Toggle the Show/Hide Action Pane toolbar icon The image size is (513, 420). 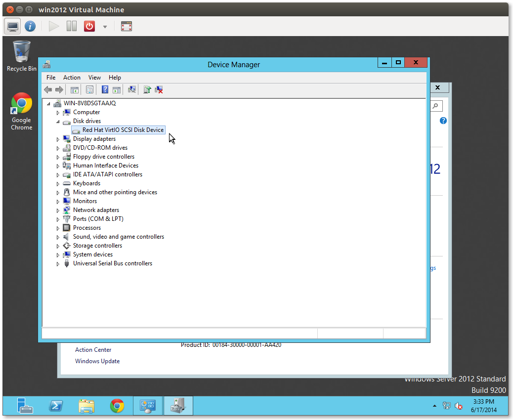[117, 89]
